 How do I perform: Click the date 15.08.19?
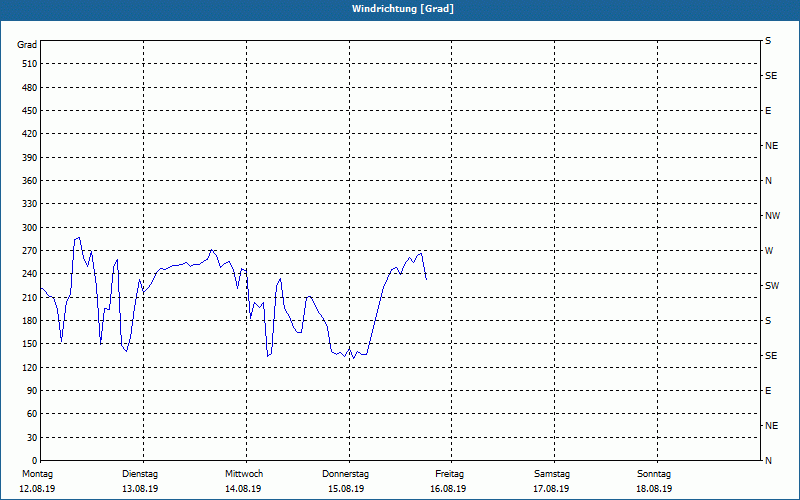[x=346, y=489]
